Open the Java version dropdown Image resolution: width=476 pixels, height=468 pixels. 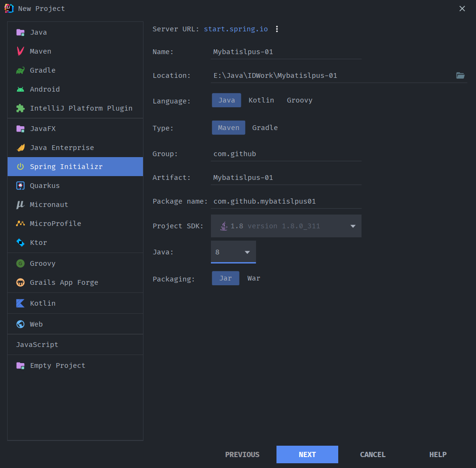point(247,252)
